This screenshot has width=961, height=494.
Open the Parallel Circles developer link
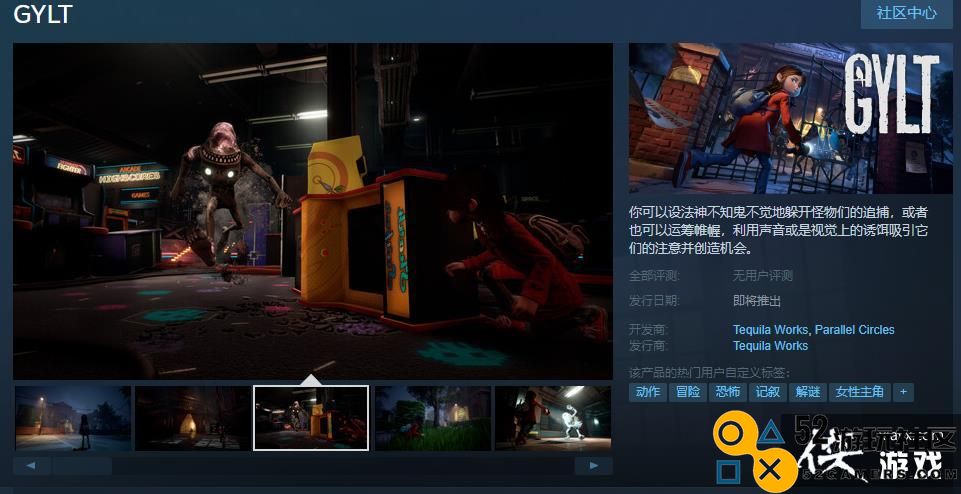(854, 330)
